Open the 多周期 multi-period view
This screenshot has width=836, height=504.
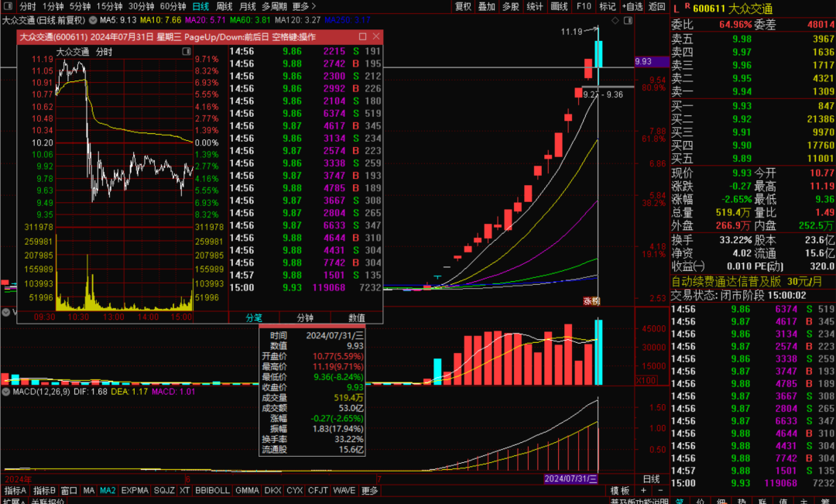click(x=274, y=6)
